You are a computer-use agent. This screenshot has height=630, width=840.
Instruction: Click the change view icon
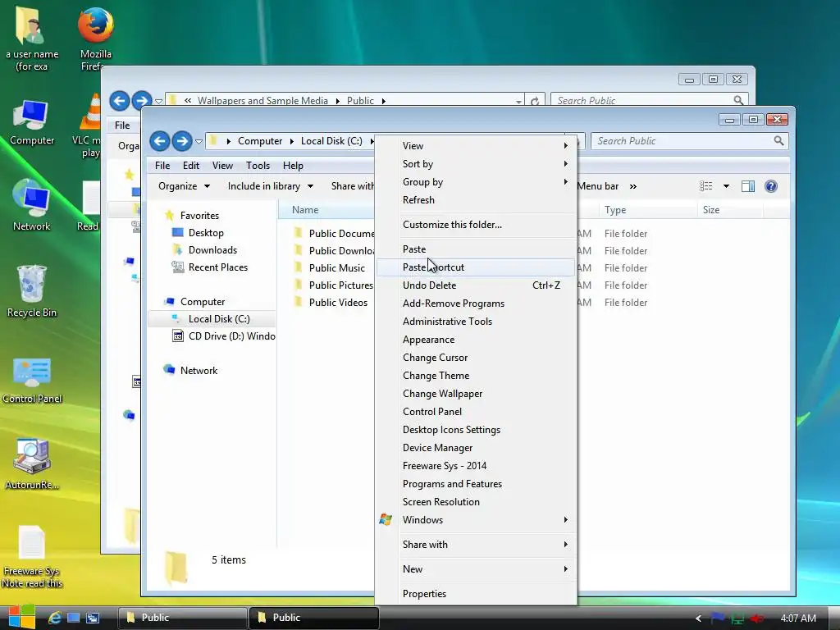pos(706,186)
